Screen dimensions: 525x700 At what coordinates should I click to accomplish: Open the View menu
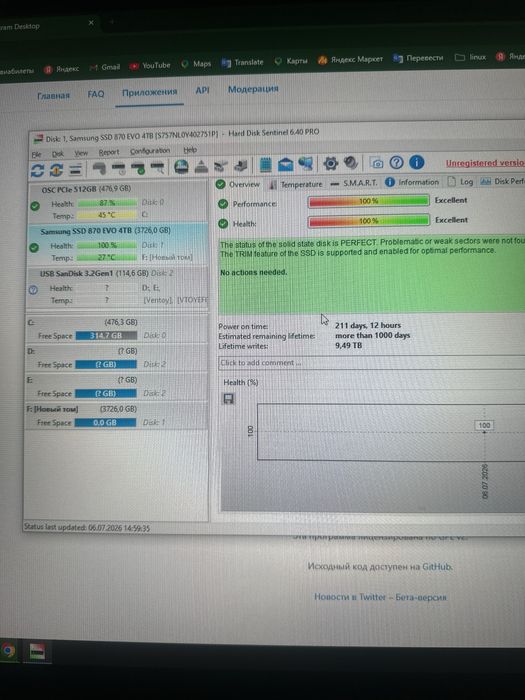pos(81,153)
